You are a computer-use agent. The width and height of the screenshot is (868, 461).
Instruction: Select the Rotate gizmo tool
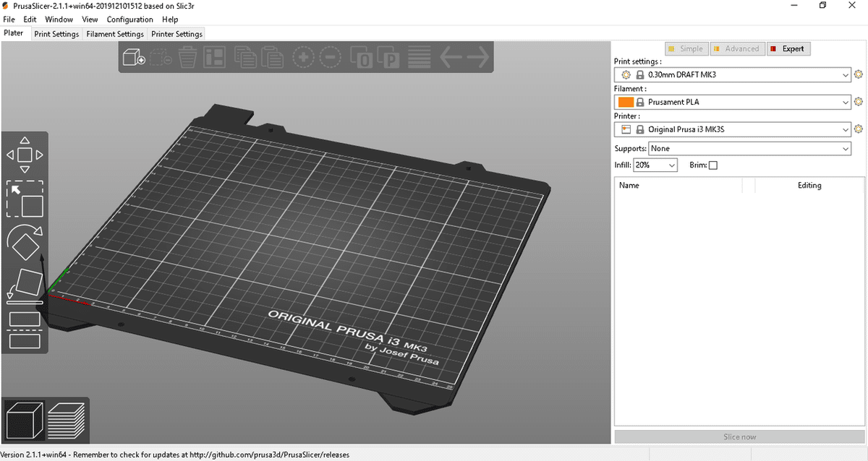click(25, 243)
